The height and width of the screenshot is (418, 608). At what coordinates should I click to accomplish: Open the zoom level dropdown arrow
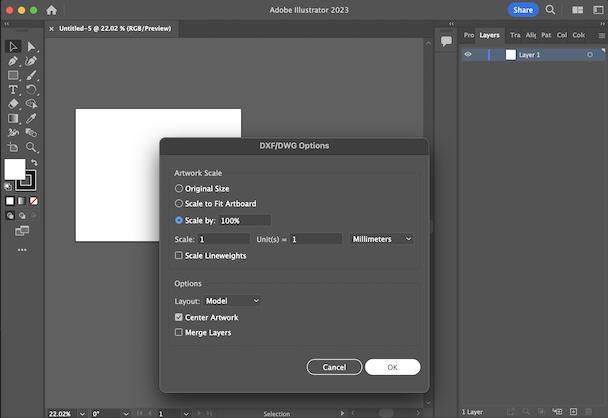click(83, 414)
